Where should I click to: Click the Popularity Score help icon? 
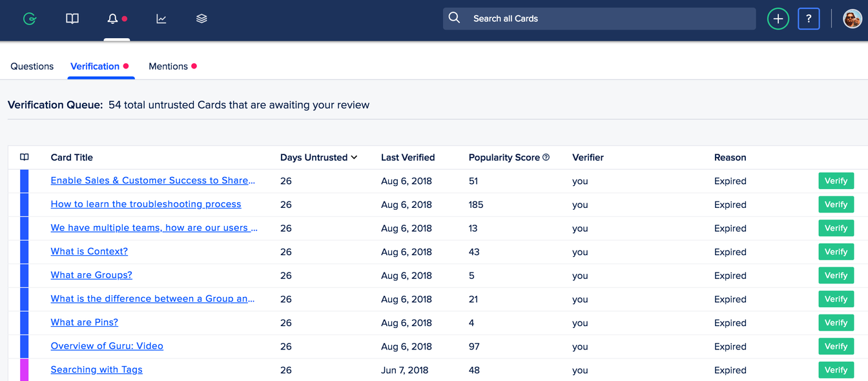546,158
